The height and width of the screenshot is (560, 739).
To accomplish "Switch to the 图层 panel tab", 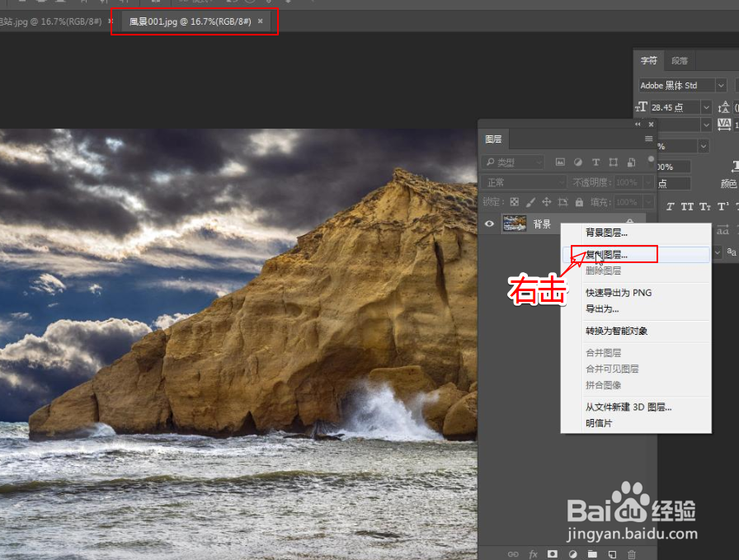I will point(493,139).
